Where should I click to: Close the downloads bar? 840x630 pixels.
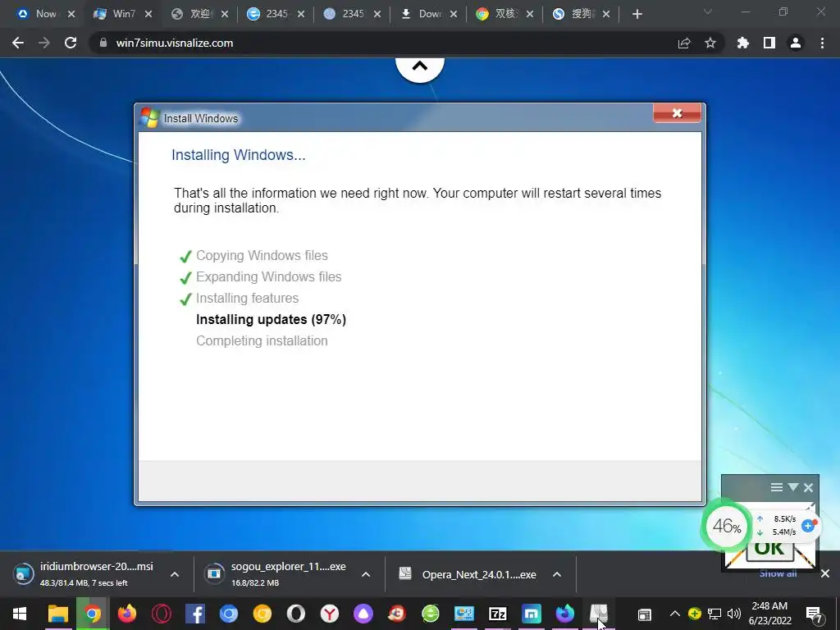point(825,573)
